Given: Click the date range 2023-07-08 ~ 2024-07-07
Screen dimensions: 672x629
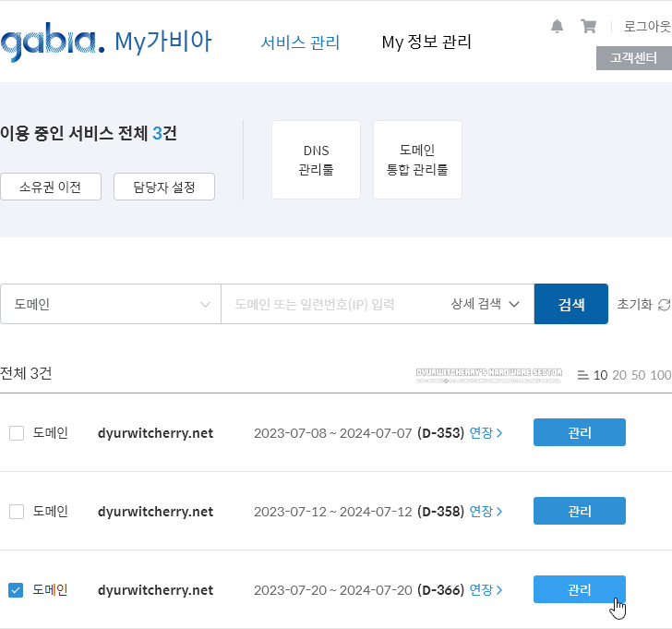Looking at the screenshot, I should coord(332,433).
